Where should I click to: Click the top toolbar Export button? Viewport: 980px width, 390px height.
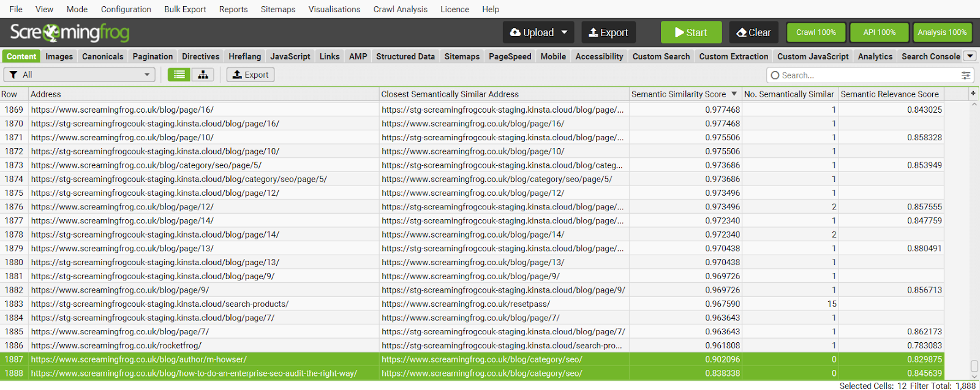pyautogui.click(x=609, y=32)
